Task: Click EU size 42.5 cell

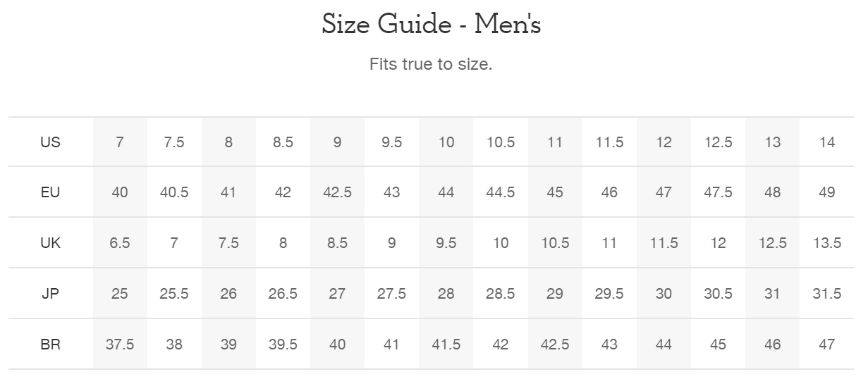Action: tap(337, 192)
